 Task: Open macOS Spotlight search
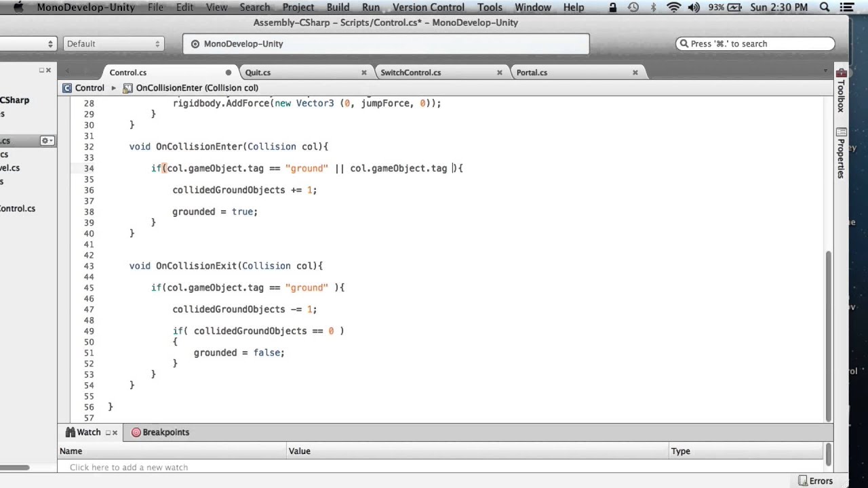(825, 7)
